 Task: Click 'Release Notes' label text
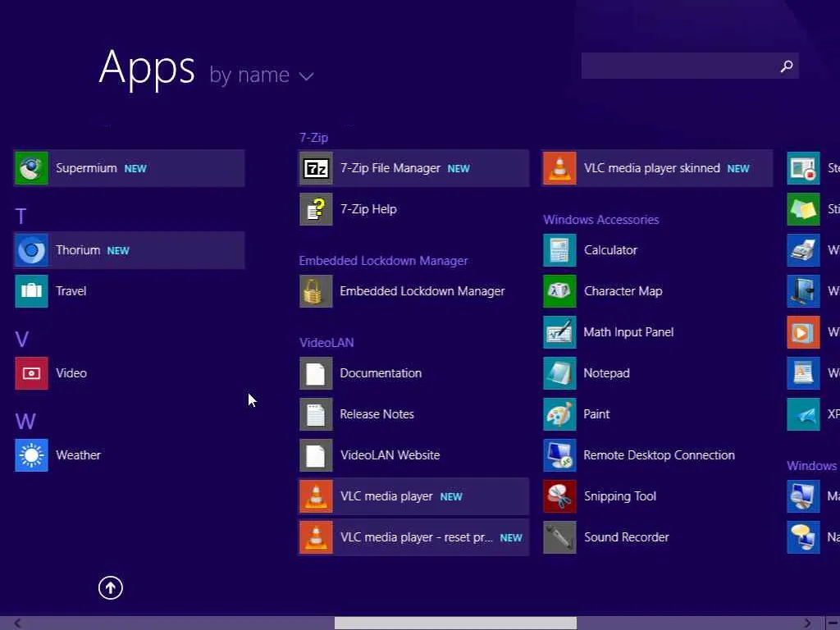377,414
